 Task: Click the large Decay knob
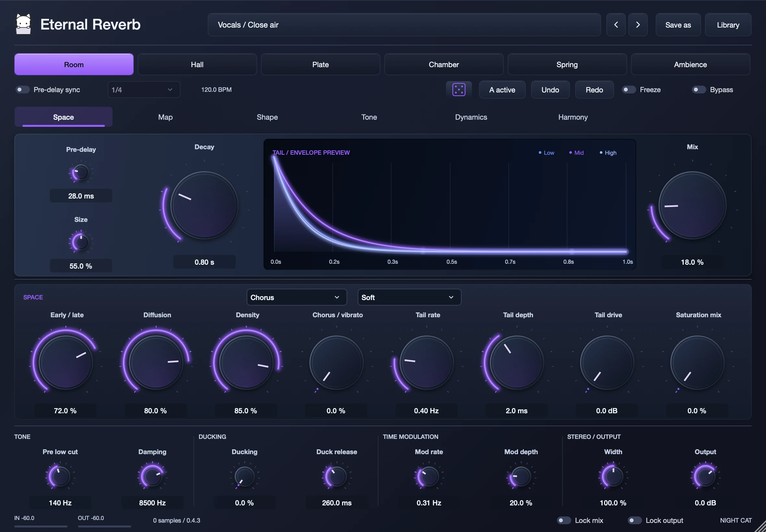click(x=204, y=205)
